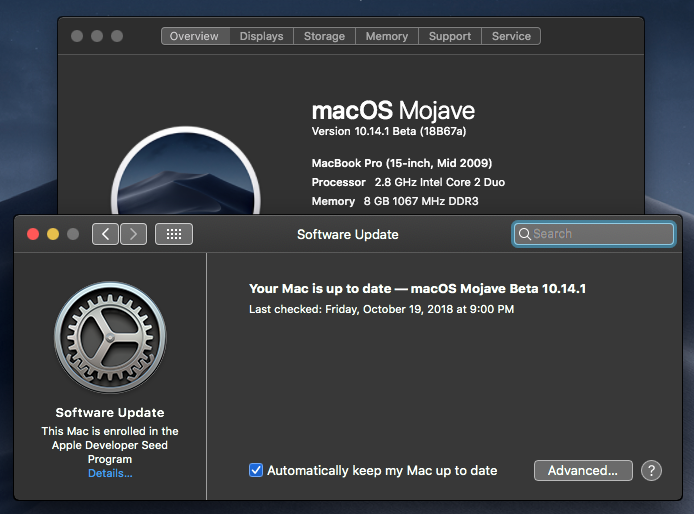Click the Software Update window title

[x=347, y=234]
